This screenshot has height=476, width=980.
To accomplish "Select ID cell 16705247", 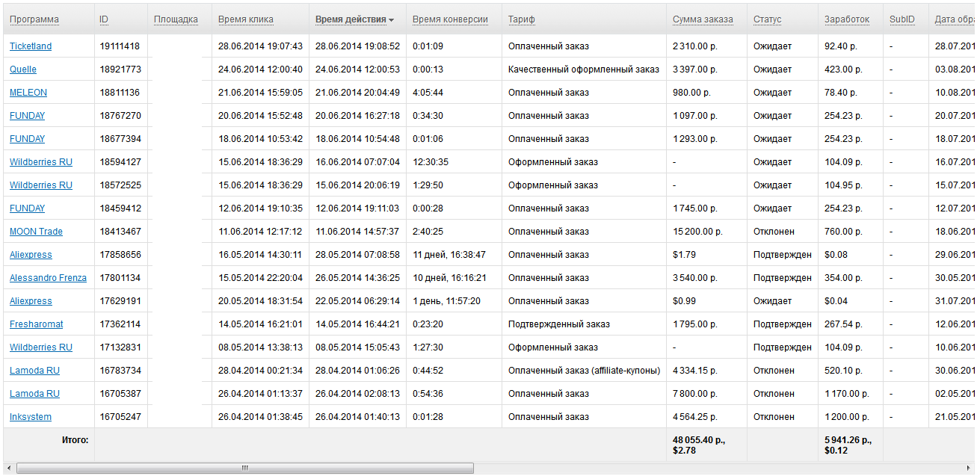I will 120,417.
